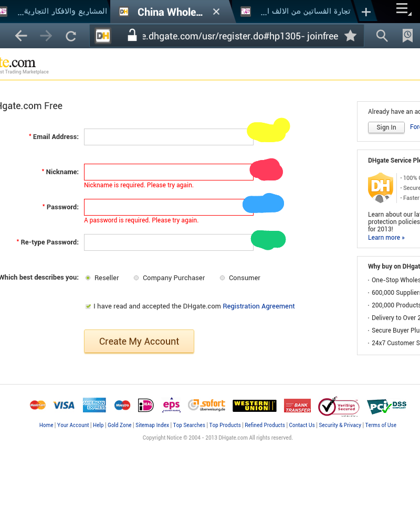420x511 pixels.
Task: Focus the Email Address input field
Action: pyautogui.click(x=168, y=137)
